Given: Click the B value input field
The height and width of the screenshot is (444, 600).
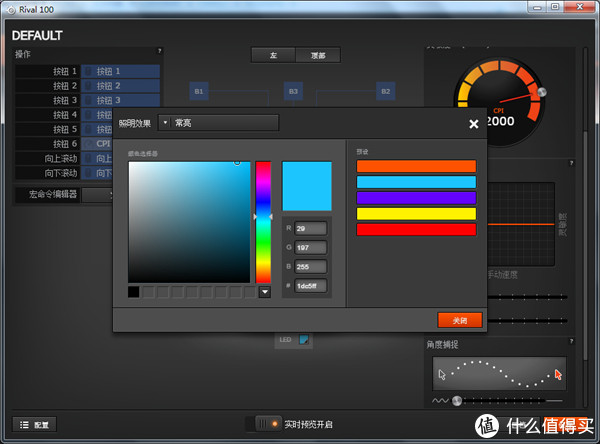Looking at the screenshot, I should click(310, 266).
